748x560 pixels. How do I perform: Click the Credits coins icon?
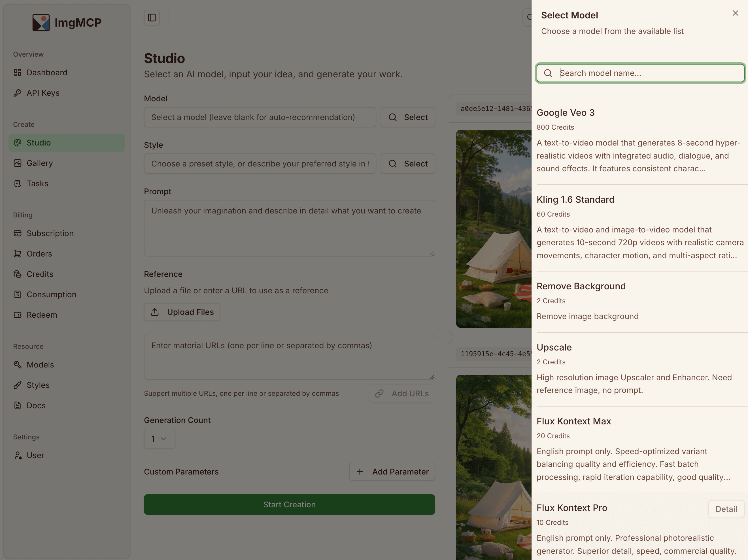click(18, 274)
